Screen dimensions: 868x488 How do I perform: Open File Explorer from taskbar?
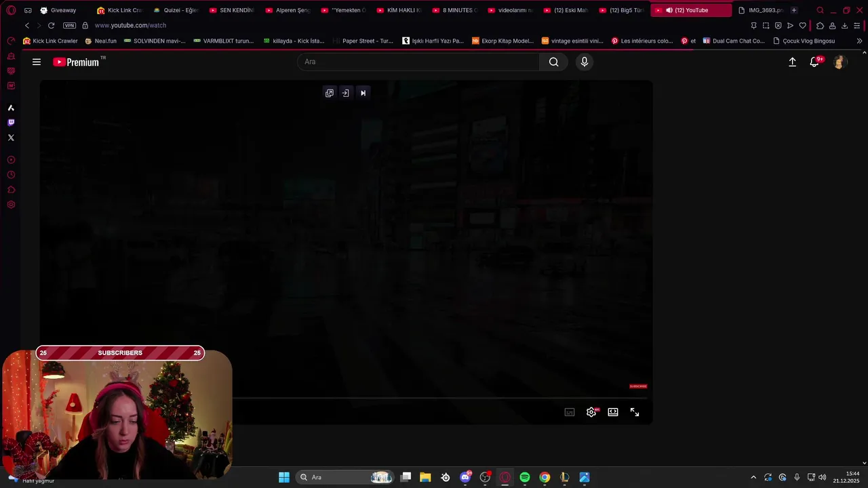click(x=425, y=477)
